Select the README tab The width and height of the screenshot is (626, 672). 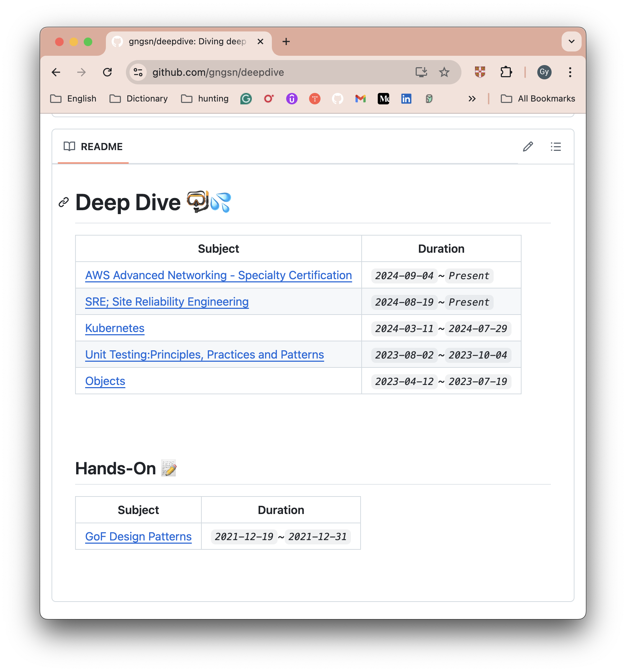[93, 147]
